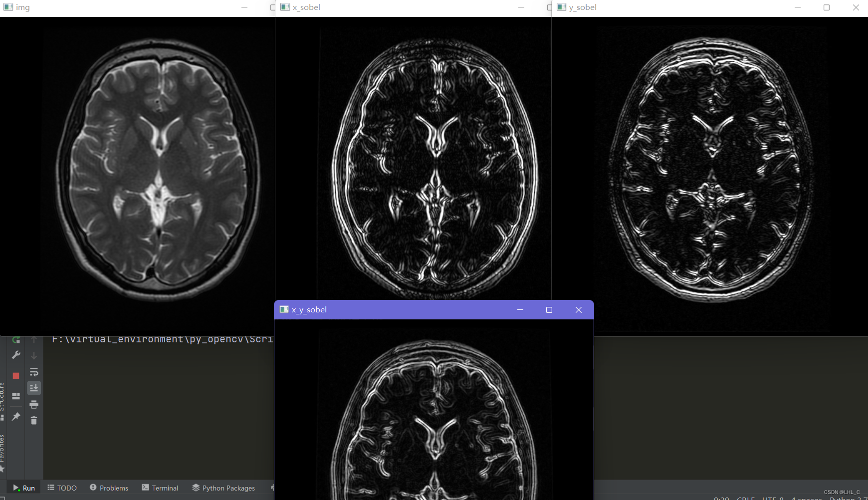Viewport: 868px width, 500px height.
Task: Focus the img window title
Action: (x=23, y=7)
